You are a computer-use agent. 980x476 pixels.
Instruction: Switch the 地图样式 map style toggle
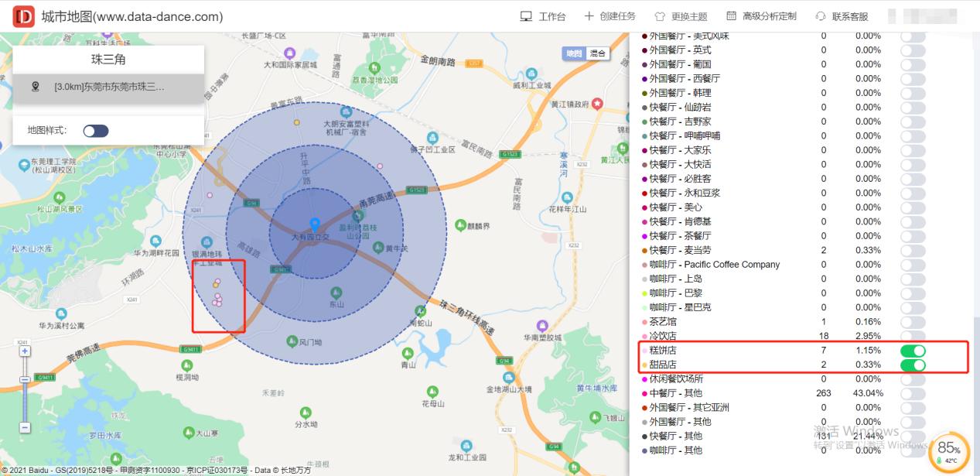tap(96, 130)
